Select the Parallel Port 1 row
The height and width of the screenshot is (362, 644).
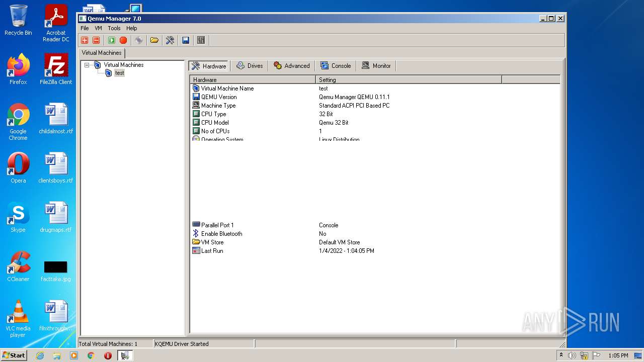pyautogui.click(x=375, y=225)
